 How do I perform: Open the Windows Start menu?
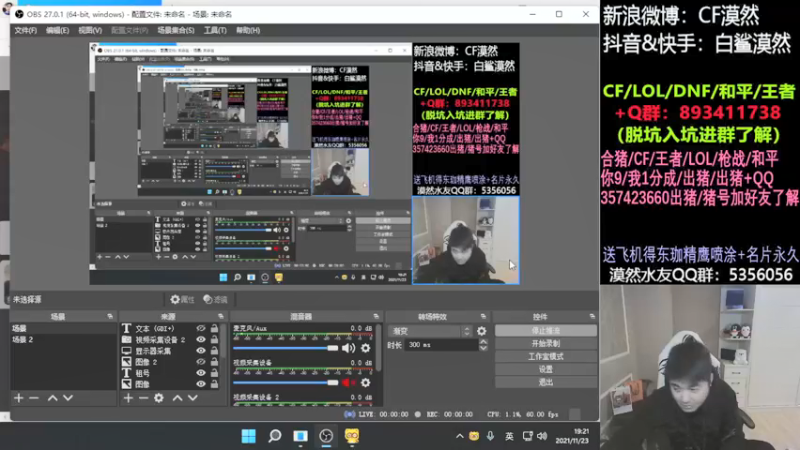(x=248, y=436)
